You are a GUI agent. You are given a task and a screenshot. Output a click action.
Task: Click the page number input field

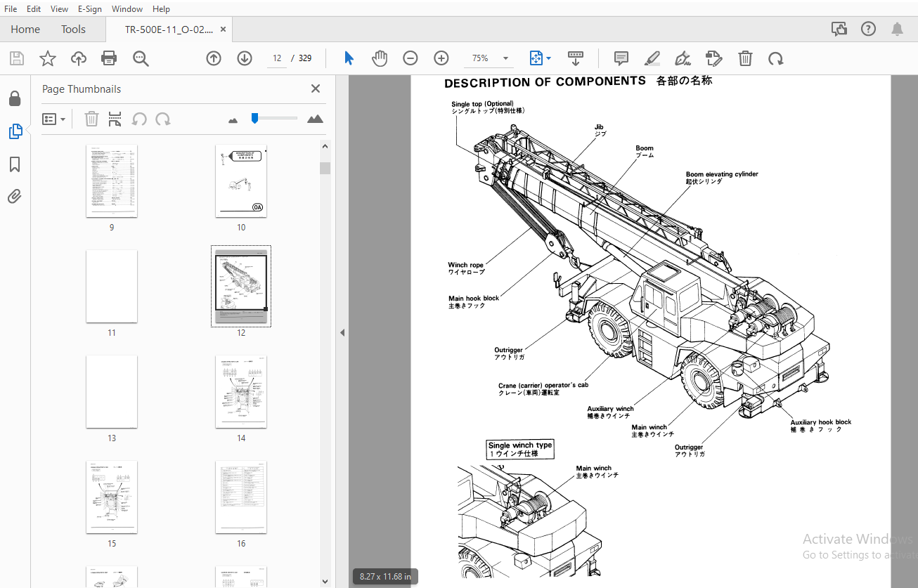pos(277,58)
